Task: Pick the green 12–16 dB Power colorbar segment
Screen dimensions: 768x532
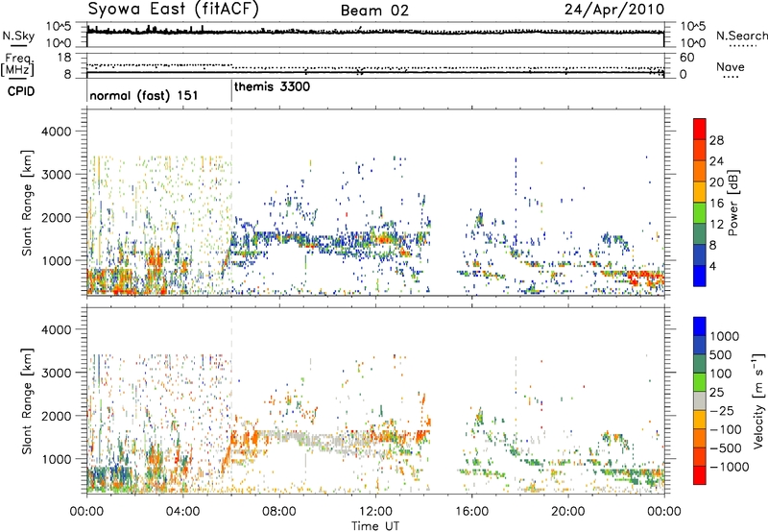Action: point(700,212)
